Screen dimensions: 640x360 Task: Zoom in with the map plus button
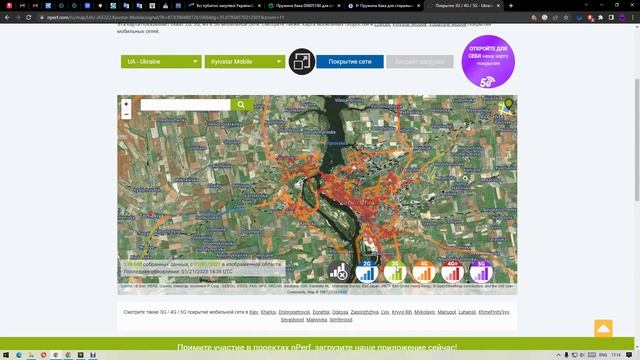(126, 104)
